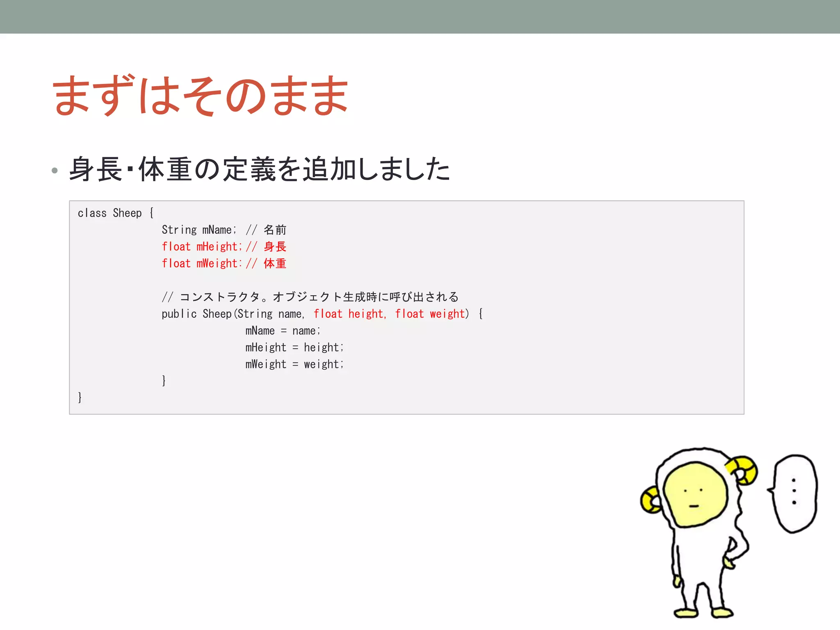This screenshot has width=840, height=630.
Task: Select the line 'mName = name;'
Action: 283,331
